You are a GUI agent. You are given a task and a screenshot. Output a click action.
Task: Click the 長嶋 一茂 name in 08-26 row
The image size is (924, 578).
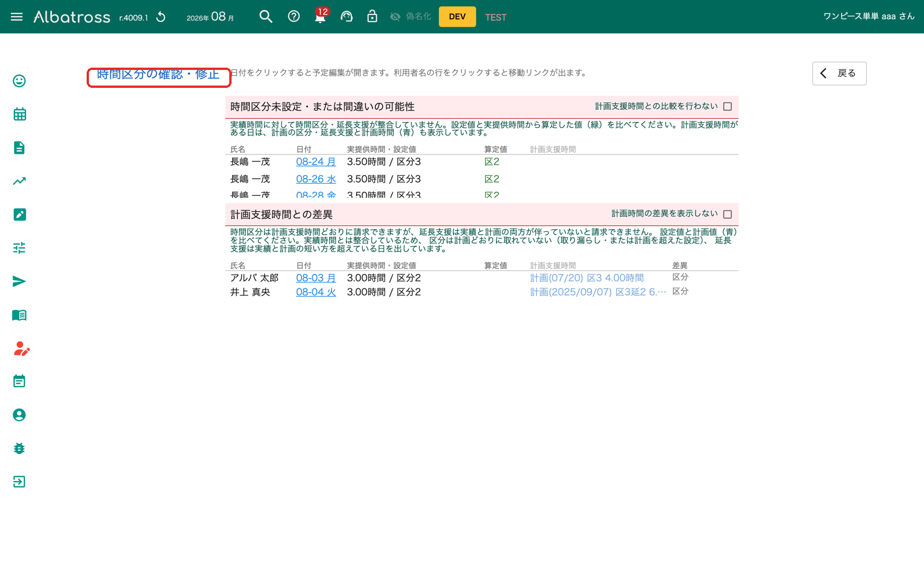pyautogui.click(x=250, y=179)
